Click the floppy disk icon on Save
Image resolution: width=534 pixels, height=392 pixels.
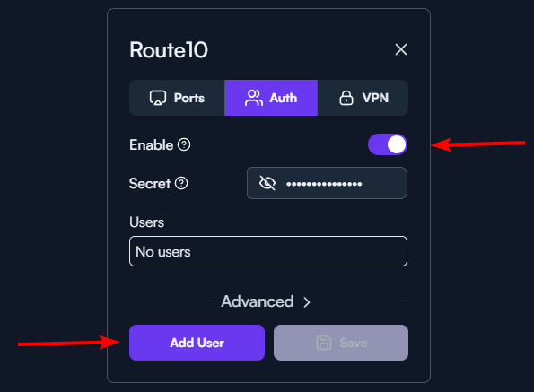pos(323,343)
